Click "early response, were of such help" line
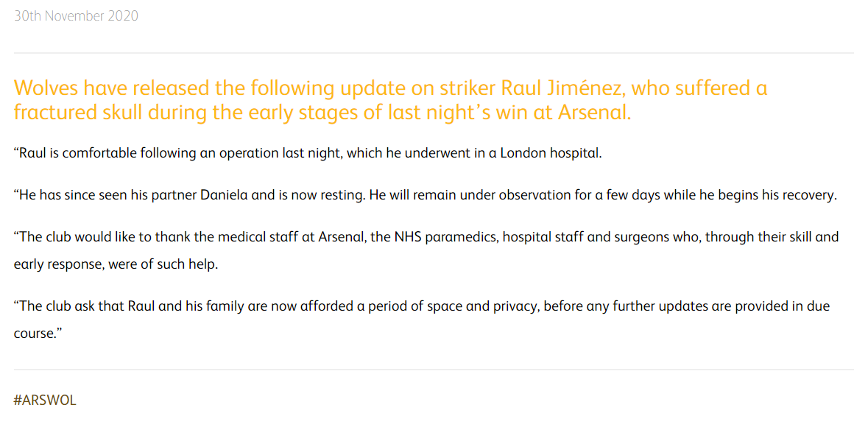Screen dimensions: 868x427 [116, 264]
